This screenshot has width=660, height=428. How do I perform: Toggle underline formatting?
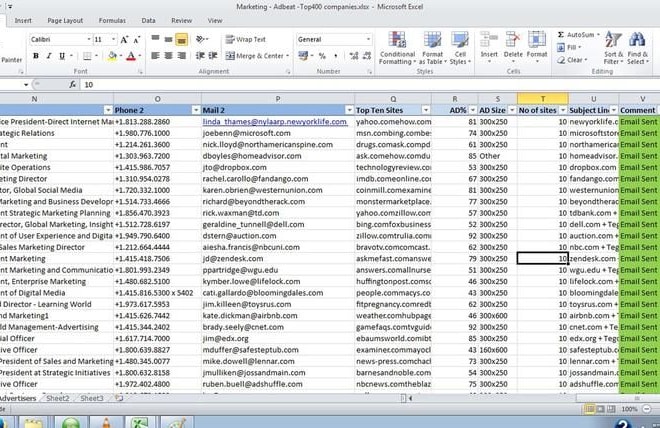pyautogui.click(x=62, y=56)
